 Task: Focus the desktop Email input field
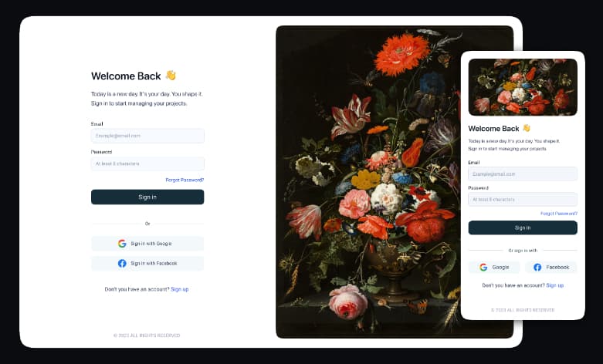pos(147,136)
